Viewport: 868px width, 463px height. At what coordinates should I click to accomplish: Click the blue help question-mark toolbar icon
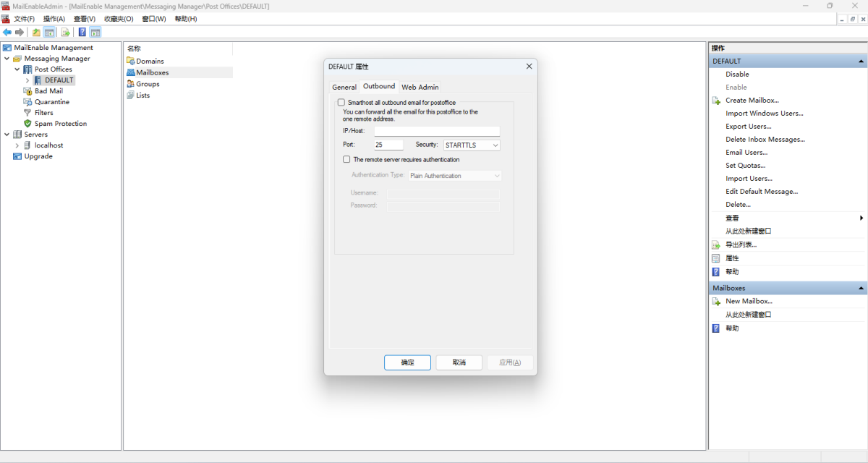[x=82, y=33]
